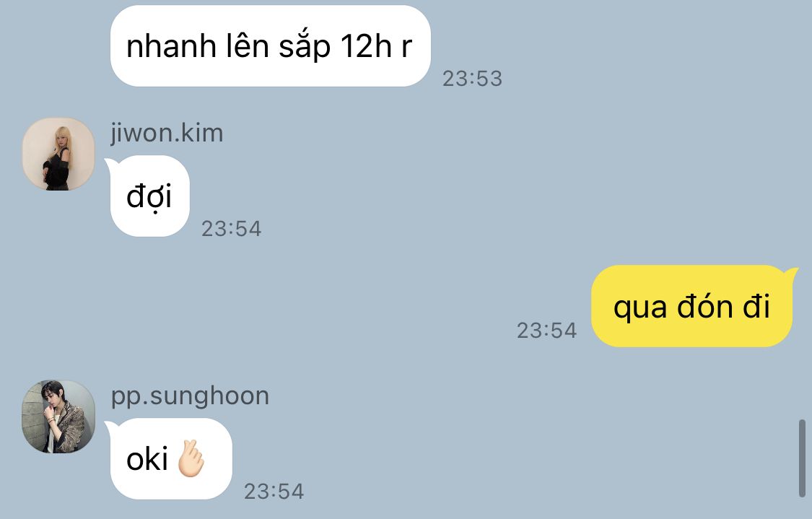This screenshot has height=519, width=812.
Task: Click the timestamp beside the yellow message
Action: pyautogui.click(x=547, y=331)
